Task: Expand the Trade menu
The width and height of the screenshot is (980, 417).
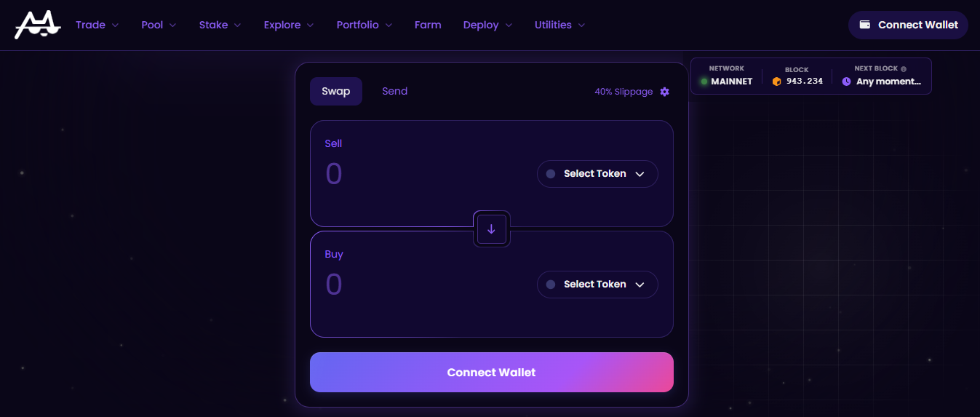Action: click(x=97, y=25)
